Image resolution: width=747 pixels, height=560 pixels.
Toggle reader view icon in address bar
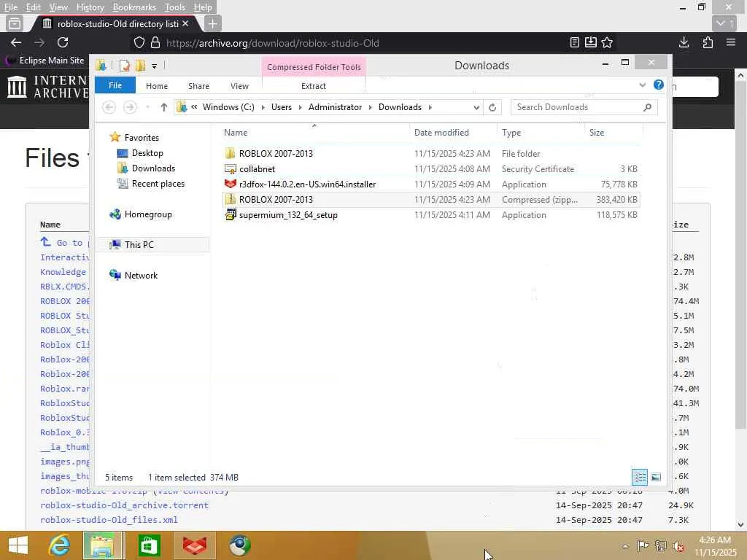(x=575, y=43)
